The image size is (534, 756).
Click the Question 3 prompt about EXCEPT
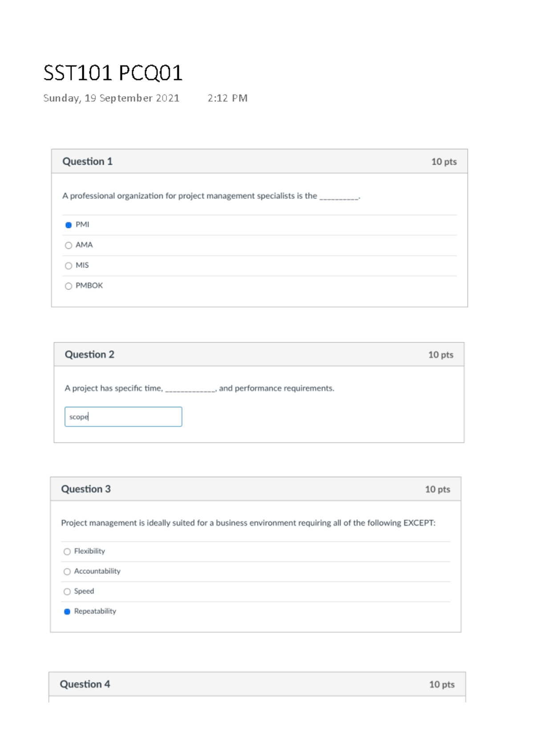tap(248, 523)
